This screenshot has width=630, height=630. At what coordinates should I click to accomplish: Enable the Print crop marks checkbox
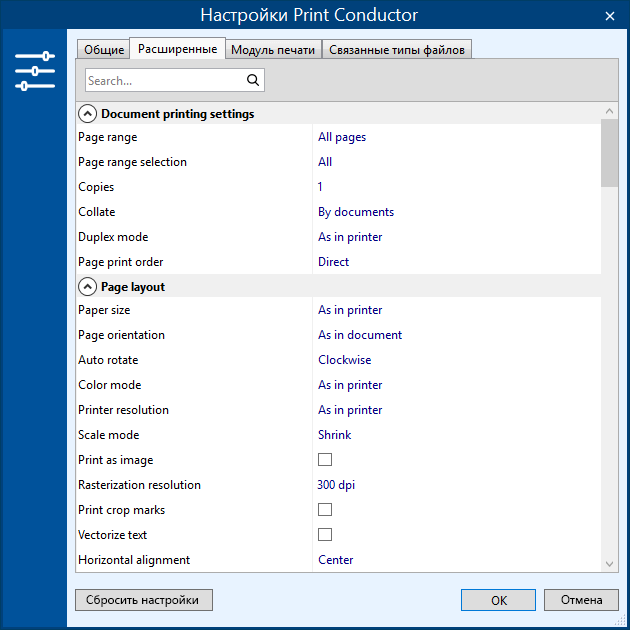[x=325, y=509]
